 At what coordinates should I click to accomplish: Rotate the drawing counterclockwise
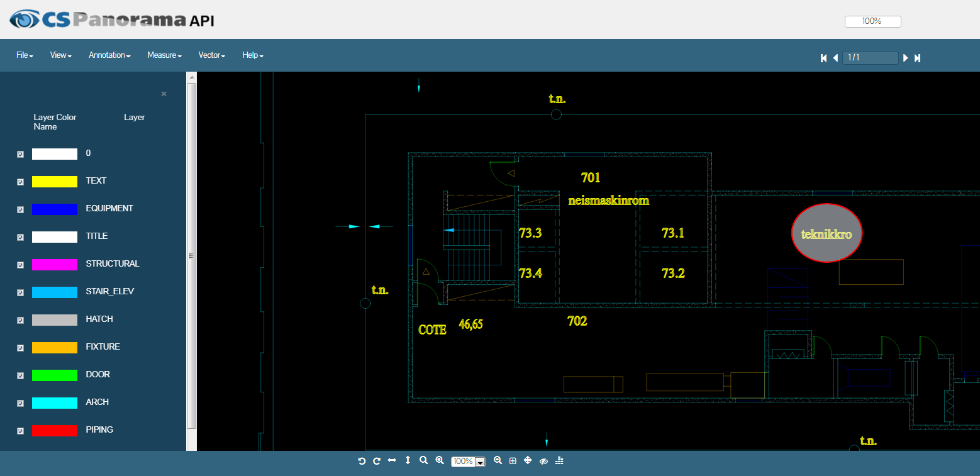362,461
